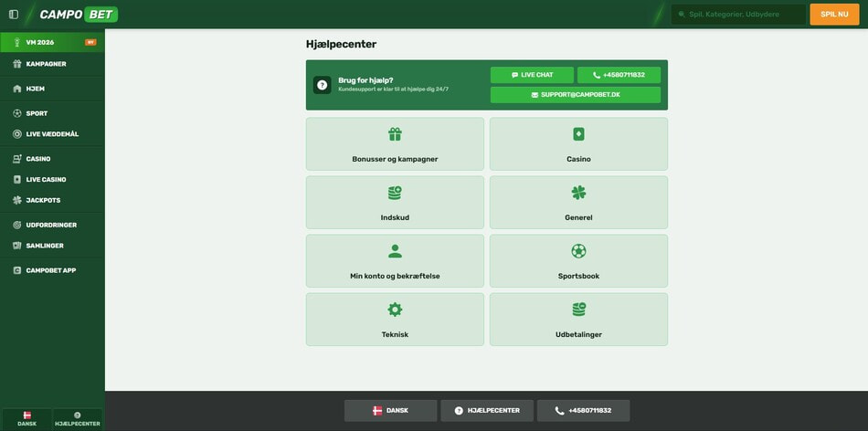Screen dimensions: 868x431
Task: Click the CampoBet logo
Action: pos(79,15)
